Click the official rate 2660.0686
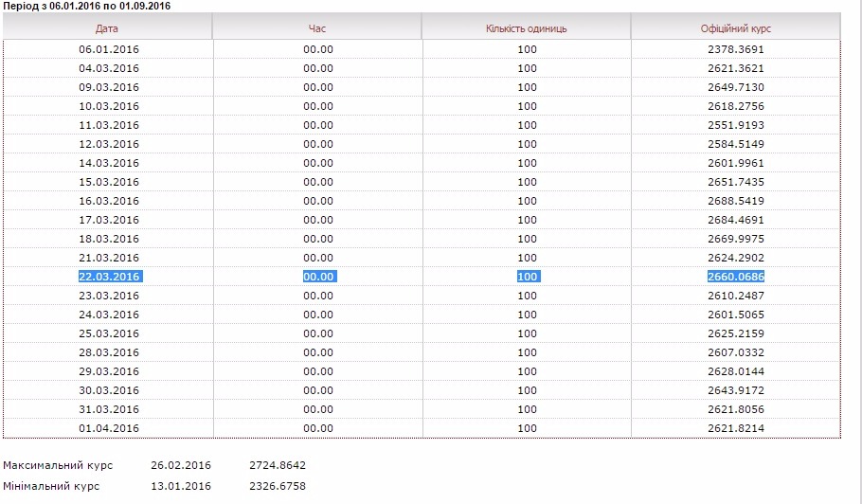The height and width of the screenshot is (504, 862). click(735, 277)
